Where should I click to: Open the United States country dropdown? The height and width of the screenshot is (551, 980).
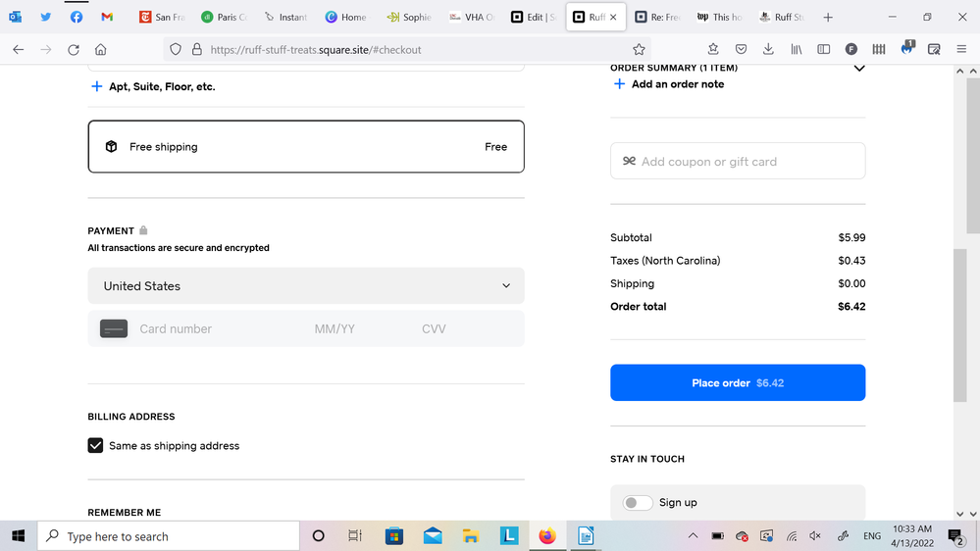[306, 286]
